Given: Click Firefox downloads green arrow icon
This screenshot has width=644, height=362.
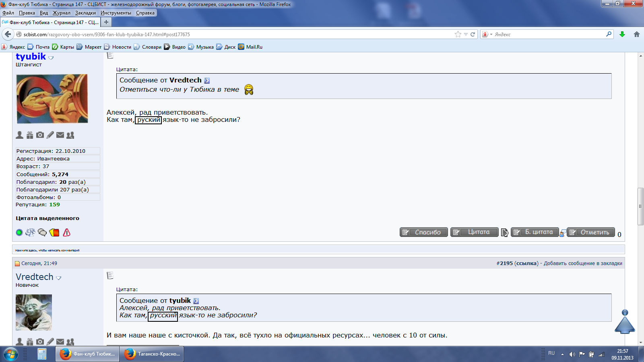Looking at the screenshot, I should pos(622,35).
